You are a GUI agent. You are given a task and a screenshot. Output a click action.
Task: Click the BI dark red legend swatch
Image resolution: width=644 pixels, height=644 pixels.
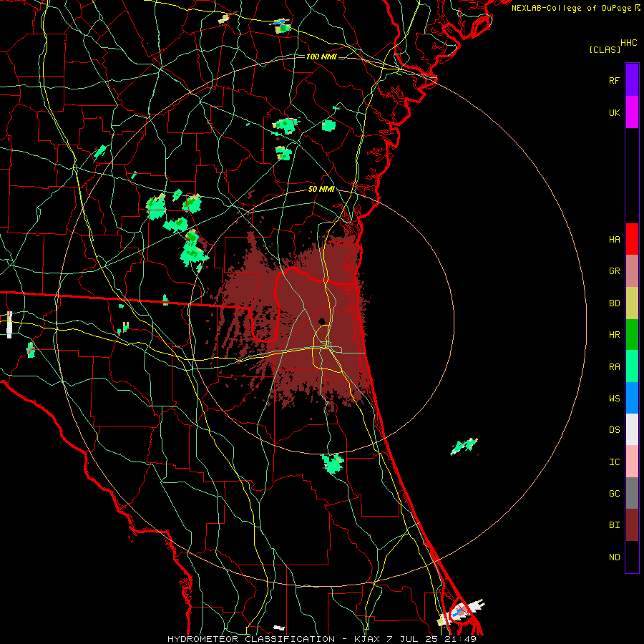(632, 525)
